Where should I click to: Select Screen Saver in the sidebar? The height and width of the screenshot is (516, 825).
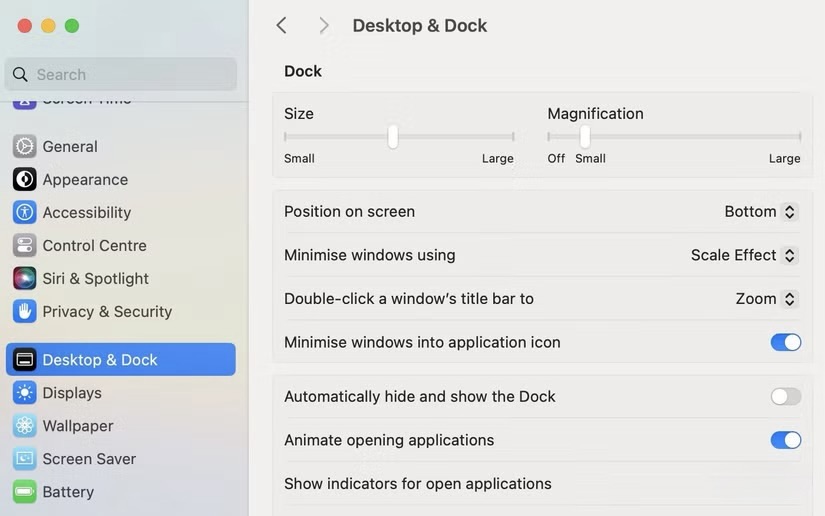pos(89,459)
